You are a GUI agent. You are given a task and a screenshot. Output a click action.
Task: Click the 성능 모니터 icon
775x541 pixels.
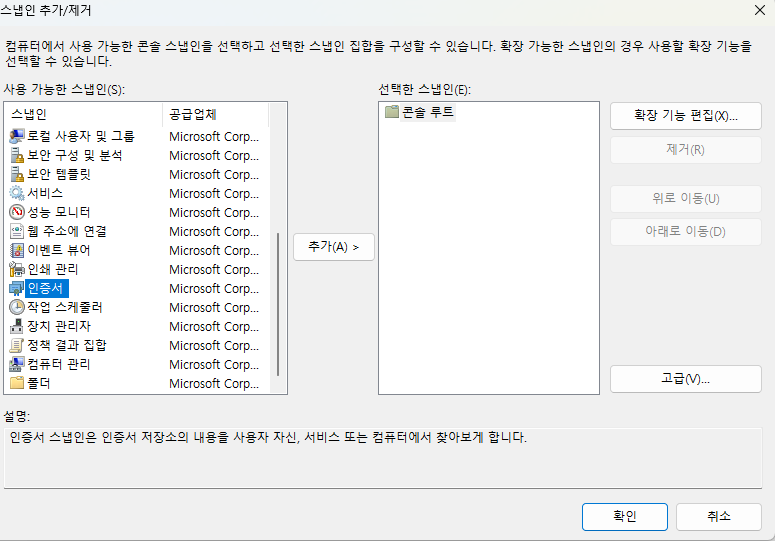point(17,212)
